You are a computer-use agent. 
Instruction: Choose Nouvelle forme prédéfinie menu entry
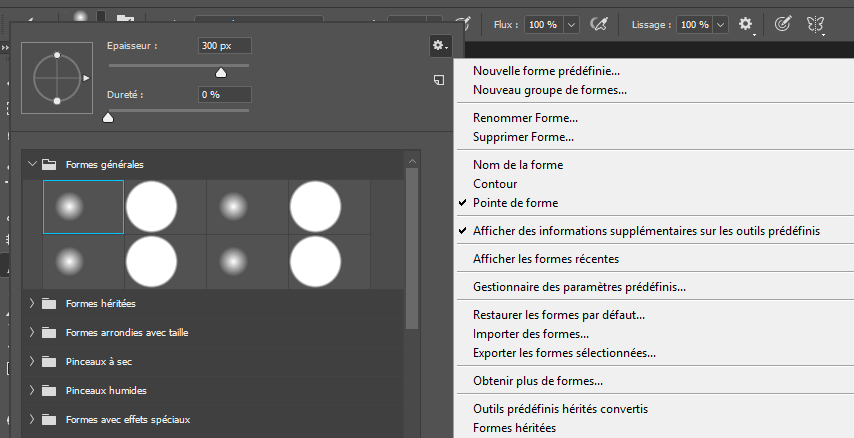[546, 71]
